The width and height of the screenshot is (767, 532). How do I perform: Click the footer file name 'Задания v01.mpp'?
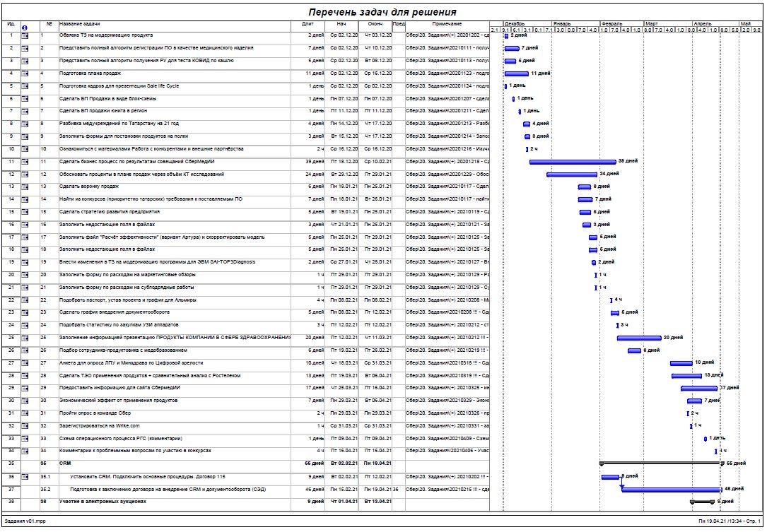point(25,521)
